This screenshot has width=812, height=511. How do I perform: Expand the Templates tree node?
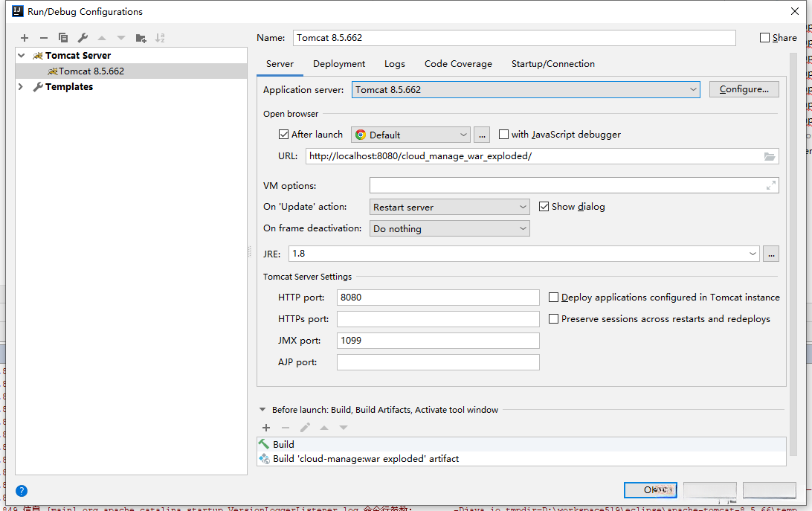tap(21, 87)
